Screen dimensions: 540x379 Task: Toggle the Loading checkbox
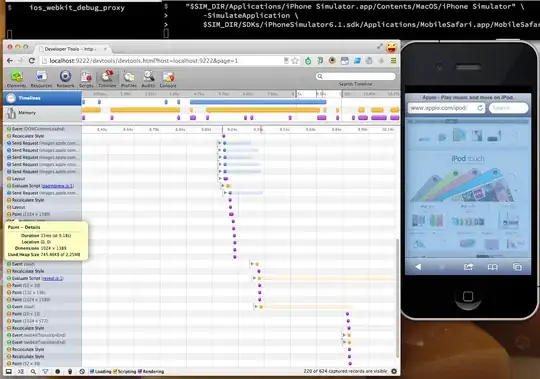tap(92, 371)
